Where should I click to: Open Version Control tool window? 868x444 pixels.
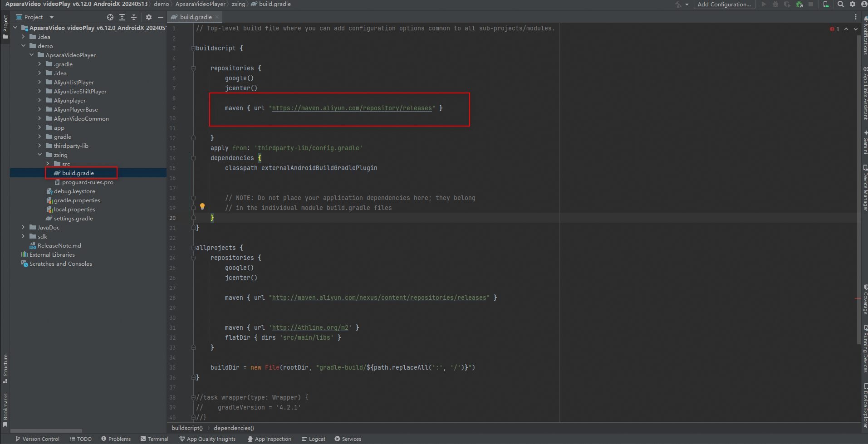pos(37,439)
